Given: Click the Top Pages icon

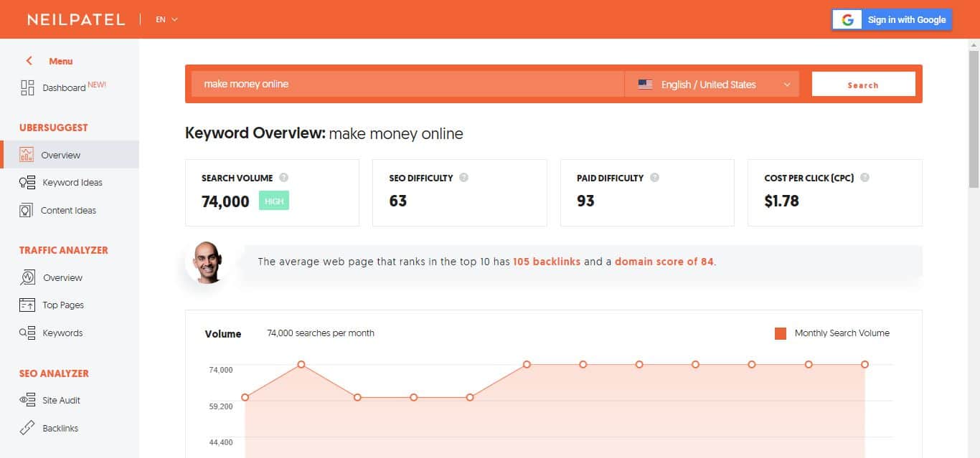Looking at the screenshot, I should [x=27, y=305].
